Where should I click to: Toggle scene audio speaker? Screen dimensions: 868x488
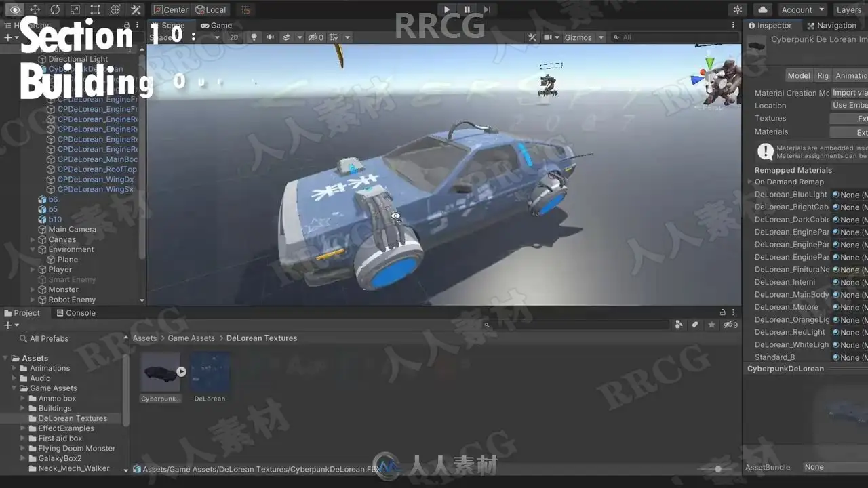pyautogui.click(x=270, y=37)
